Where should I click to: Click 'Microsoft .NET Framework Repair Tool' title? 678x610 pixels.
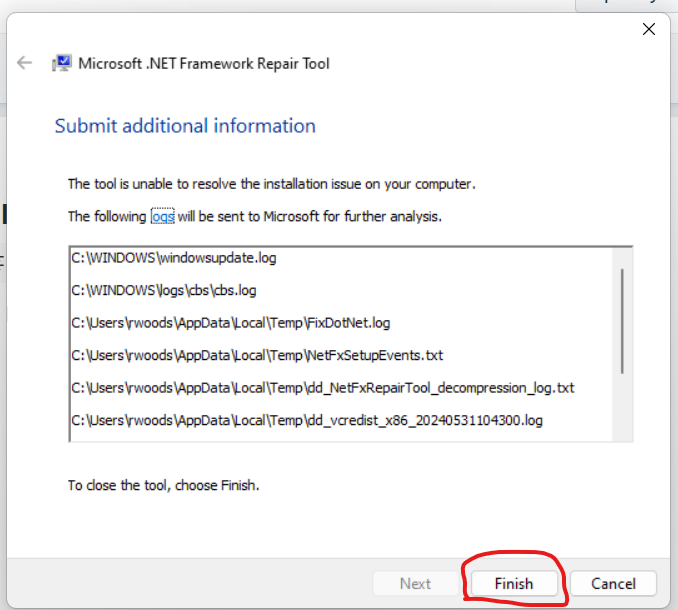coord(204,64)
